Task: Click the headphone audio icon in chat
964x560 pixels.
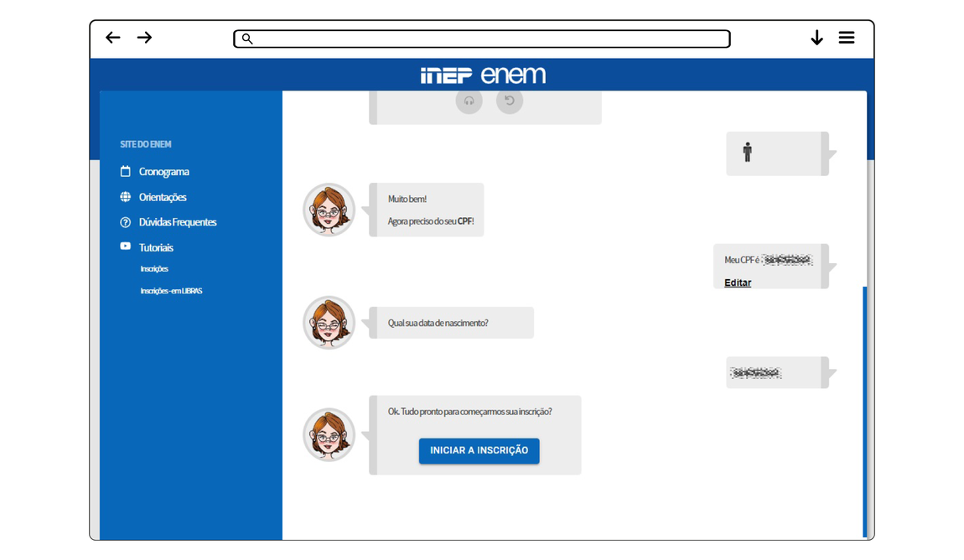Action: [x=469, y=101]
